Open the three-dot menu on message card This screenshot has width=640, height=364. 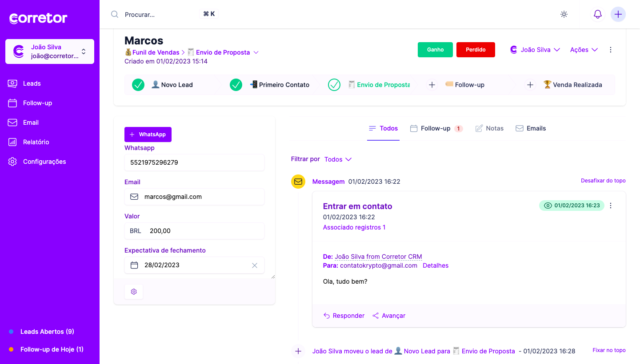(x=611, y=206)
